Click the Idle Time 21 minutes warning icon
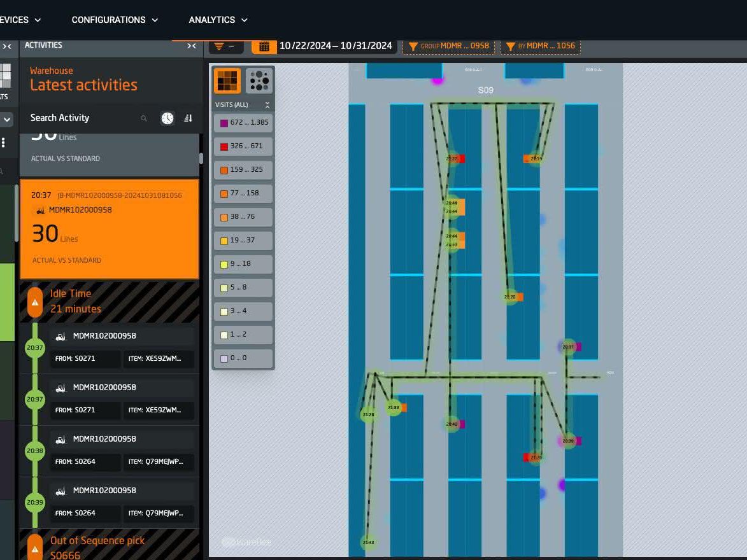The image size is (747, 560). 35,302
